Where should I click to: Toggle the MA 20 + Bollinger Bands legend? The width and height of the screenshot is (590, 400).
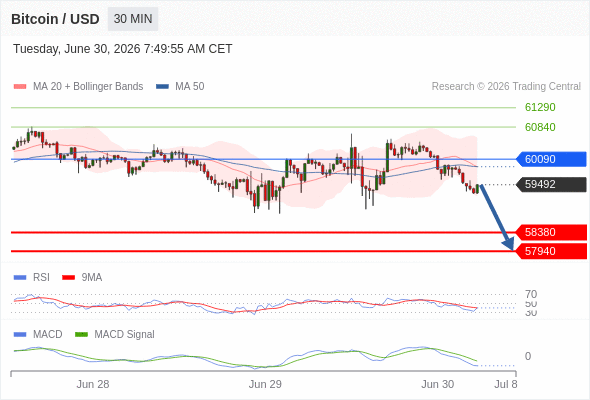click(x=78, y=87)
